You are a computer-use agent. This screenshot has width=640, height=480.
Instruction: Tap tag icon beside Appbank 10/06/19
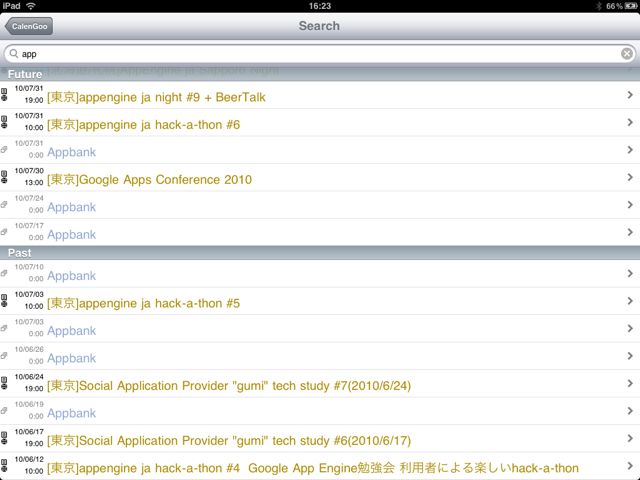point(4,411)
